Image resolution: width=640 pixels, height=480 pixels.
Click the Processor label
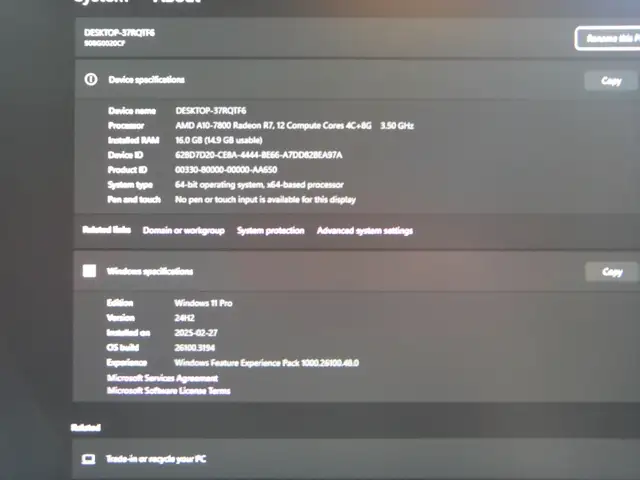coord(126,125)
